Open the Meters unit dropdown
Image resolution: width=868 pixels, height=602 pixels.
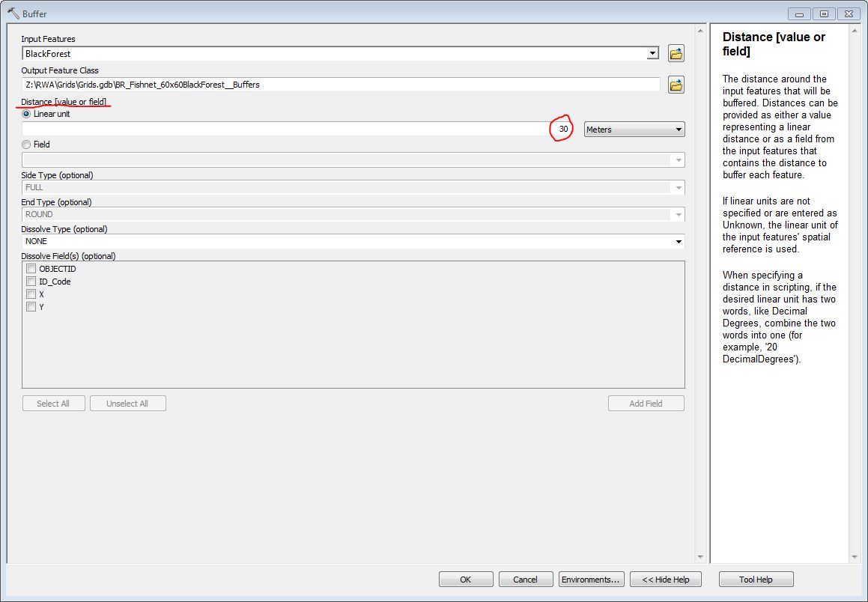[634, 130]
